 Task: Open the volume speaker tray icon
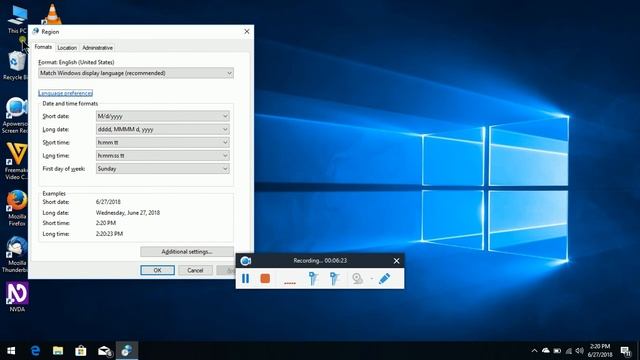pos(580,351)
